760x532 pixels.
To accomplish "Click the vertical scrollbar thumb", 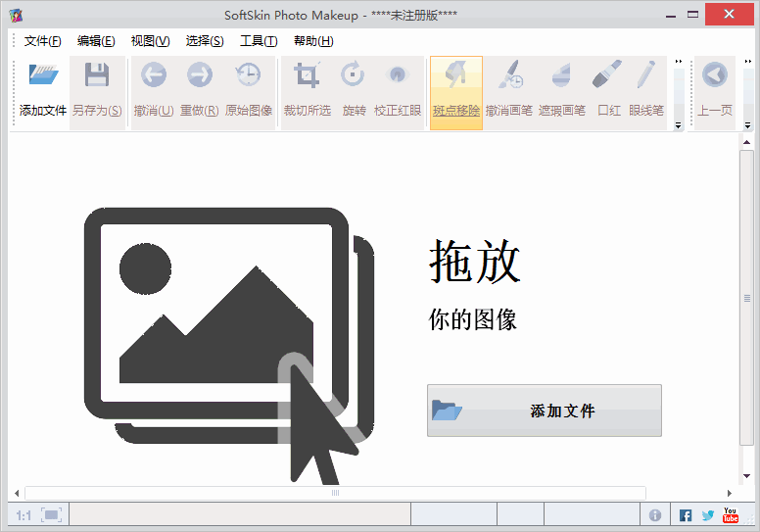I will click(747, 298).
